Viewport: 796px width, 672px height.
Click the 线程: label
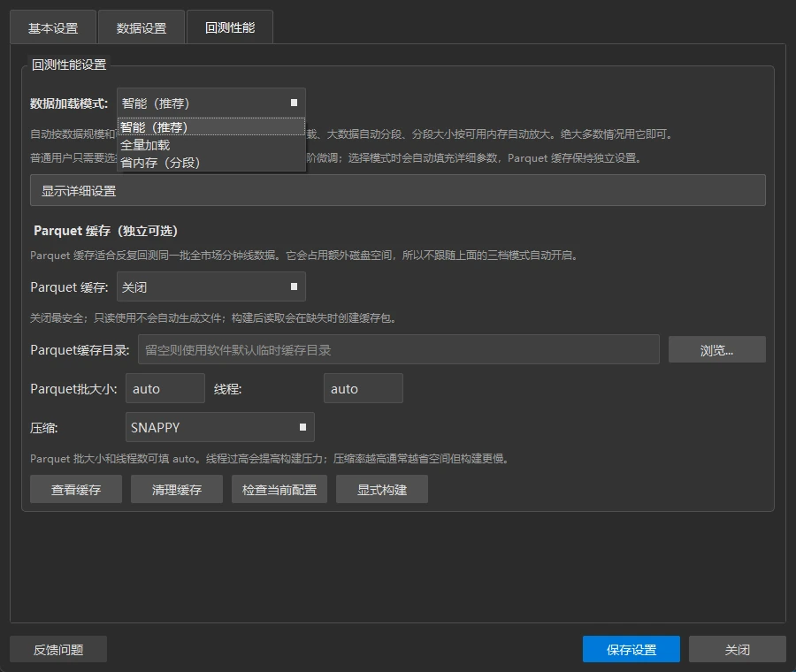(x=227, y=389)
